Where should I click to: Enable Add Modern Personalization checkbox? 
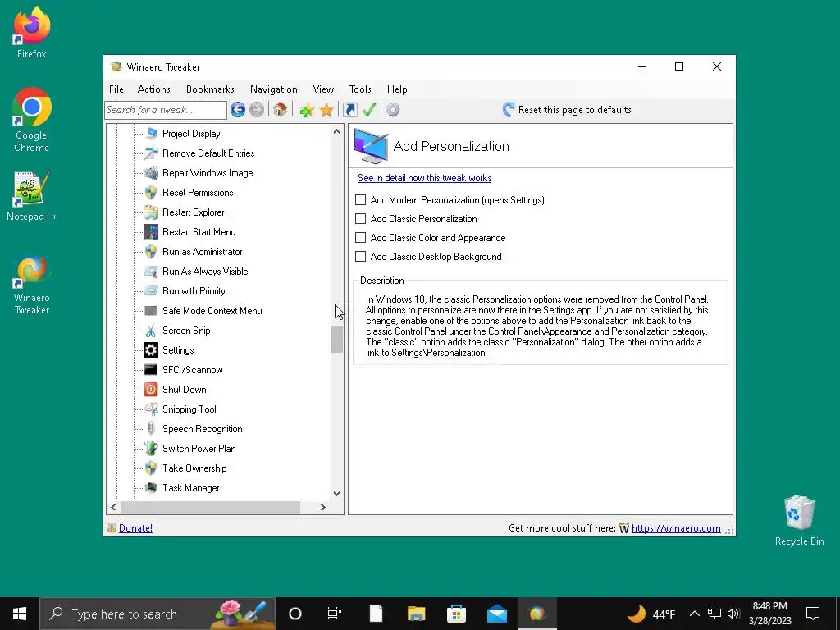pyautogui.click(x=361, y=200)
